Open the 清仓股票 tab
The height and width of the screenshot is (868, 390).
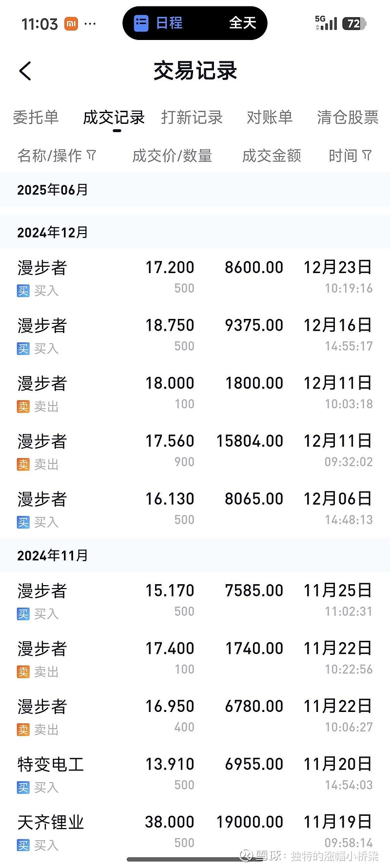tap(348, 117)
